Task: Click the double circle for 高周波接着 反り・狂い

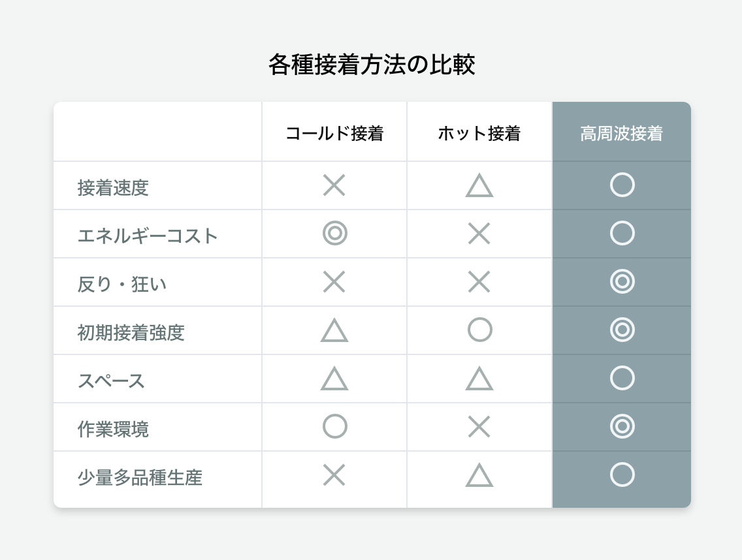Action: [622, 281]
